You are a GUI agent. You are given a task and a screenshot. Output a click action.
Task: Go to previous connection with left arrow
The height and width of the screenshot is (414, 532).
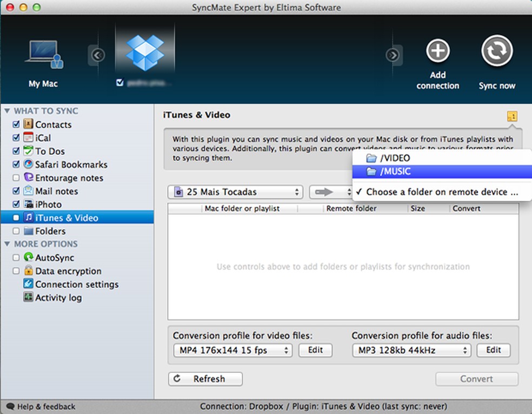pos(97,55)
